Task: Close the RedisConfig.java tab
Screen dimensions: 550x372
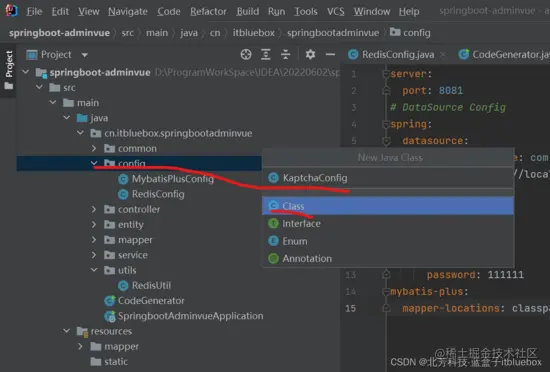Action: [443, 54]
